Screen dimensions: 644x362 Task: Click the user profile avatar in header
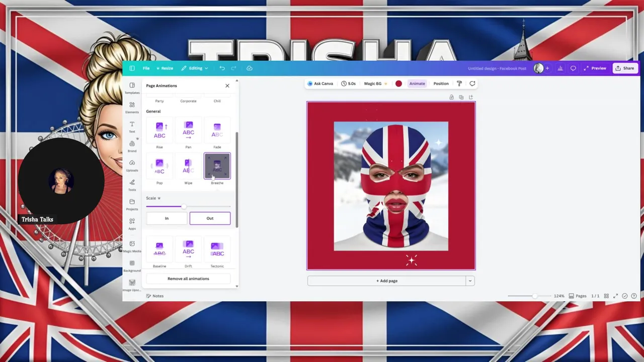(x=538, y=68)
